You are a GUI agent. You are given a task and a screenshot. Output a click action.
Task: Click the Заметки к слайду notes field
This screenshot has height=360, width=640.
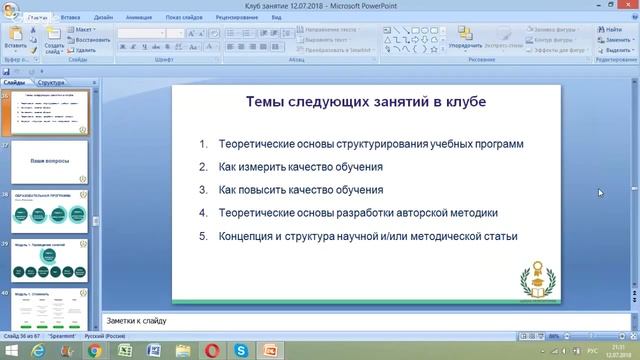point(366,321)
